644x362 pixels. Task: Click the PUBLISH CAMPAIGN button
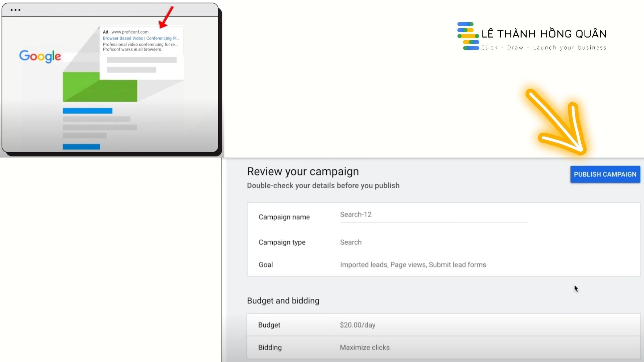605,174
